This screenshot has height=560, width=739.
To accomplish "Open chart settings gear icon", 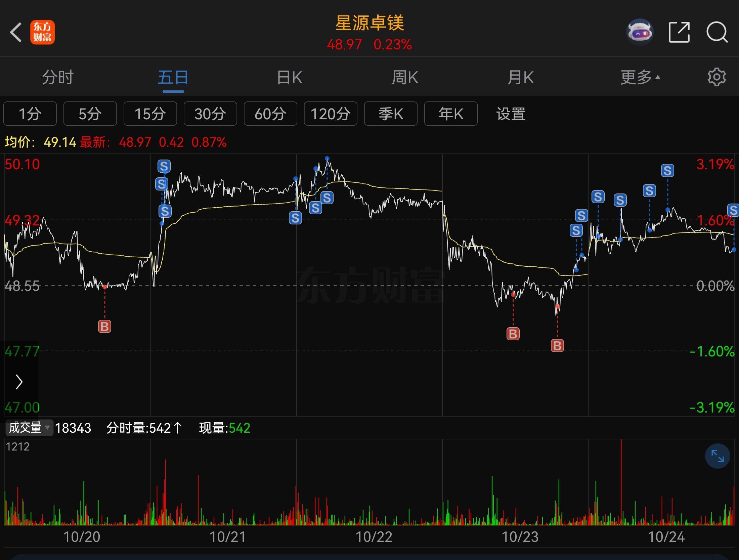I will click(x=716, y=77).
